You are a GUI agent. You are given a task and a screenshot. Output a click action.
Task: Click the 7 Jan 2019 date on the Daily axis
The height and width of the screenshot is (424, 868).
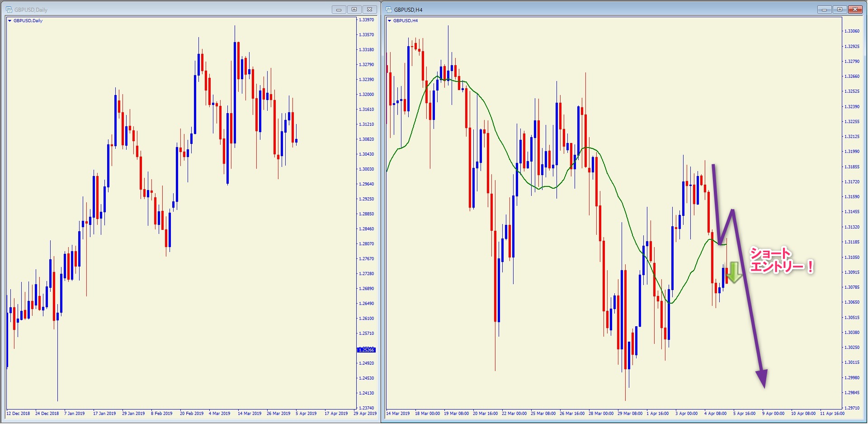75,414
